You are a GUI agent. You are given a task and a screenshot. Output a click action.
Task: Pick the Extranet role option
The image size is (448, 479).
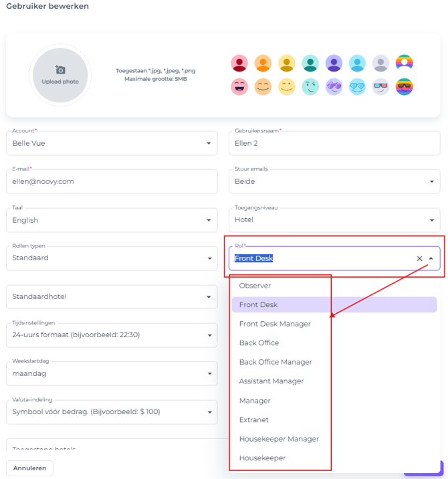[x=255, y=419]
